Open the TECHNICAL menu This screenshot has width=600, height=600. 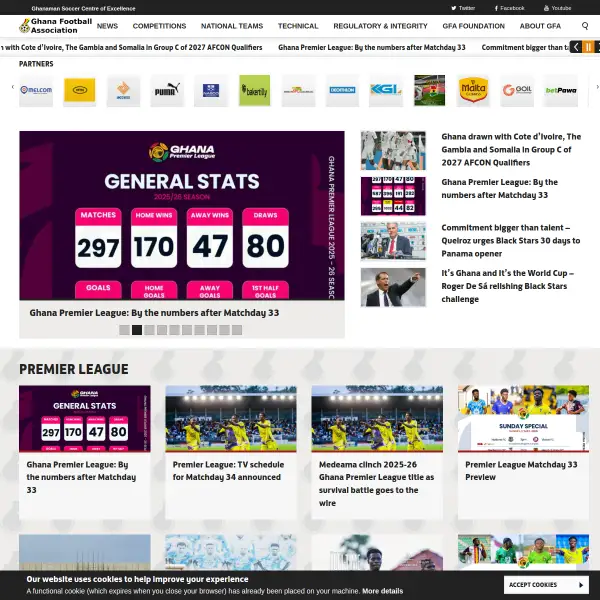298,26
